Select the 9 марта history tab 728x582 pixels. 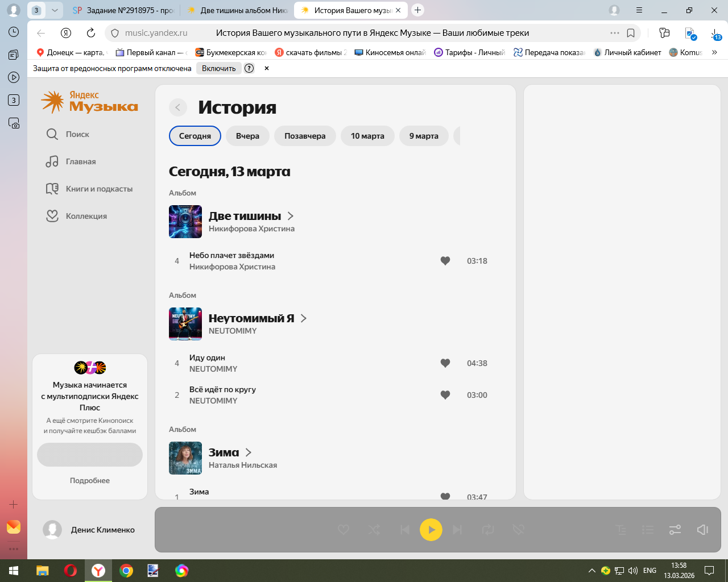point(424,136)
